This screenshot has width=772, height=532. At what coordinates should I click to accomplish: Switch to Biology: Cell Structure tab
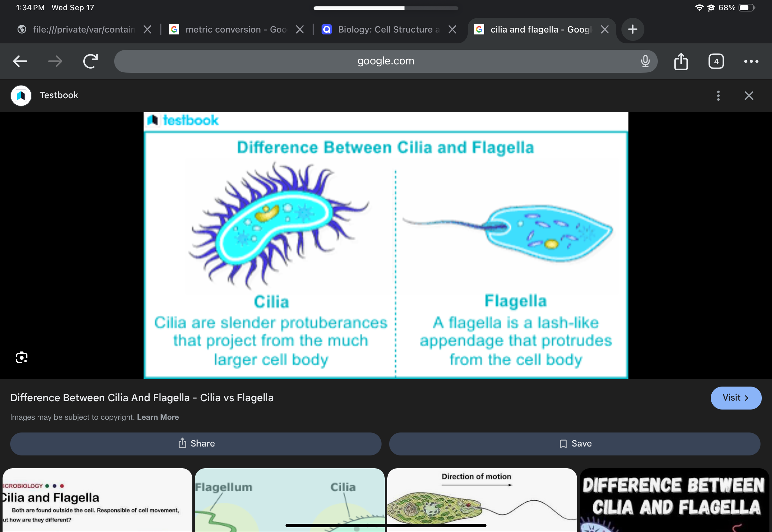pos(381,29)
